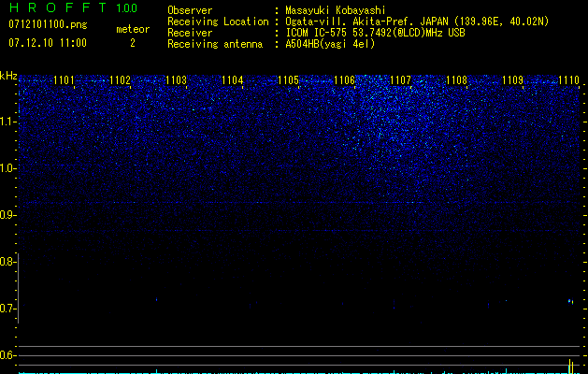Click time marker 1101
This screenshot has height=374, width=588.
tap(64, 80)
